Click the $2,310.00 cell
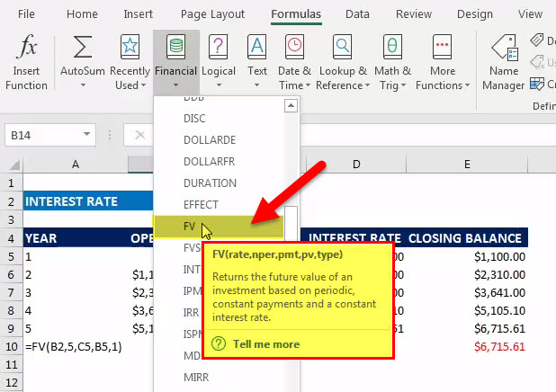Screen dimensions: 556x392 467,275
